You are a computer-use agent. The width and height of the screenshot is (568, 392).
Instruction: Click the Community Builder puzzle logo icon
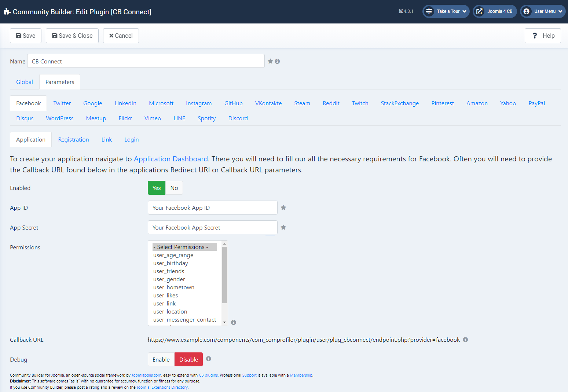coord(7,12)
